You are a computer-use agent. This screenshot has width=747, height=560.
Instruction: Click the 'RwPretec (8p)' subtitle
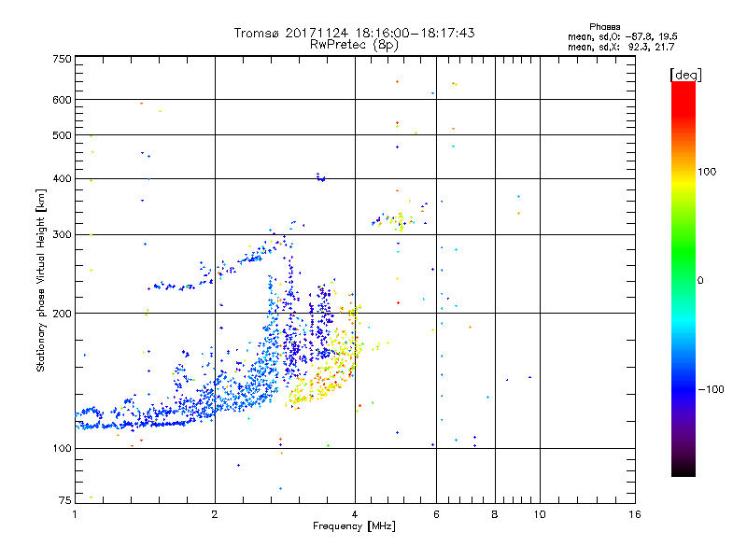coord(354,45)
